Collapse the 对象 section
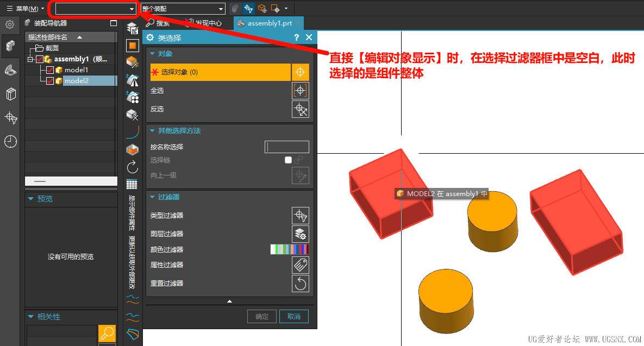 [152, 54]
